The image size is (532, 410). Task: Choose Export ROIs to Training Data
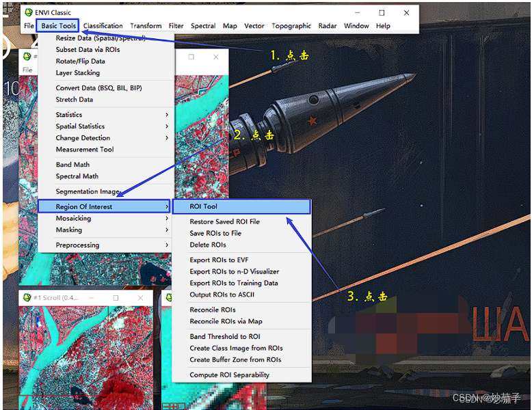tap(241, 283)
